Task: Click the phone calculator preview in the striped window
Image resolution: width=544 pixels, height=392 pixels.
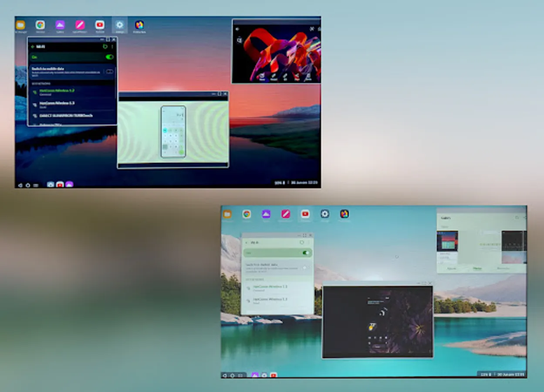Action: point(173,132)
